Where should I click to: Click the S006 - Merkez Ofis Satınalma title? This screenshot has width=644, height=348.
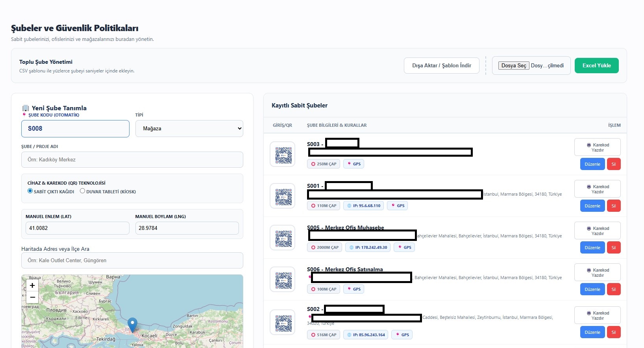click(x=345, y=269)
